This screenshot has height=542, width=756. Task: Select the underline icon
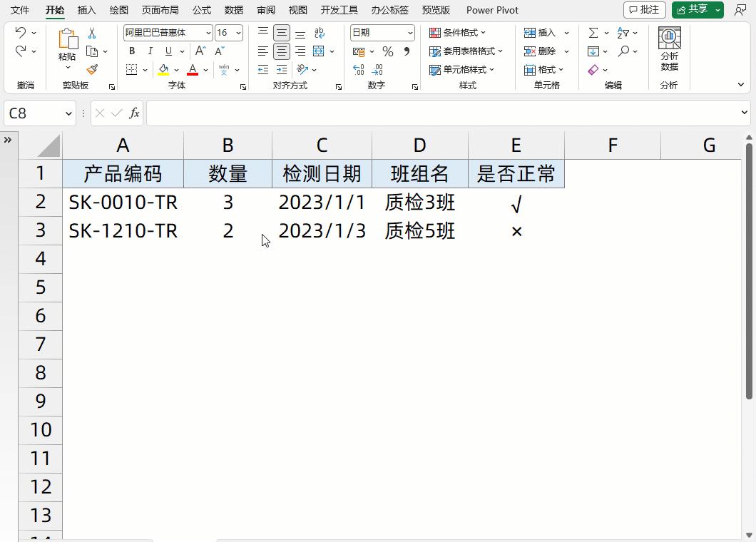(167, 51)
